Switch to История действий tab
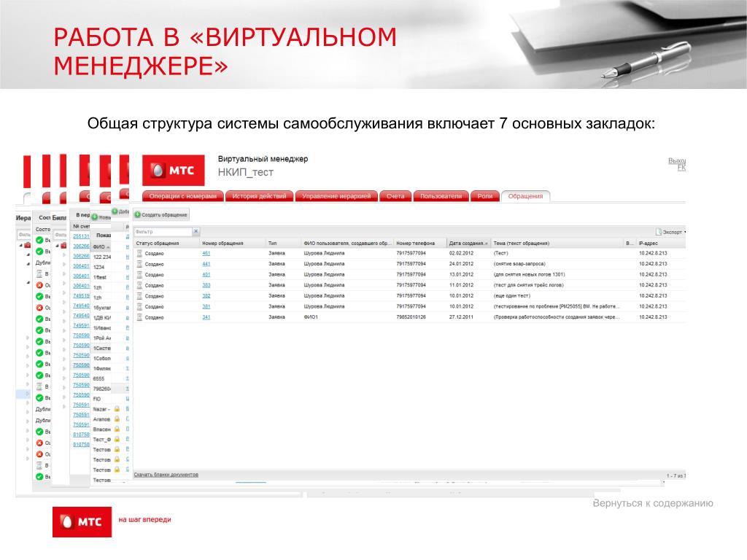 [259, 196]
